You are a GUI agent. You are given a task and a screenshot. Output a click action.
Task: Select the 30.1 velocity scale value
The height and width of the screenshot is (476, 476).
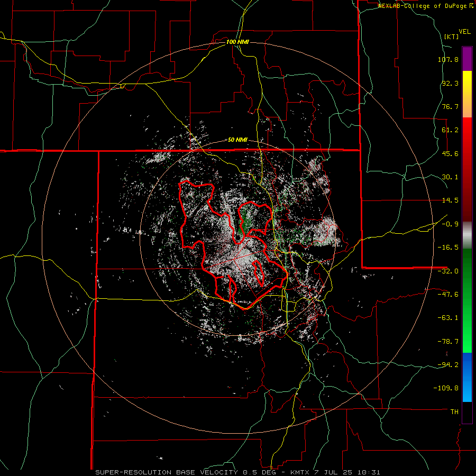(x=450, y=177)
